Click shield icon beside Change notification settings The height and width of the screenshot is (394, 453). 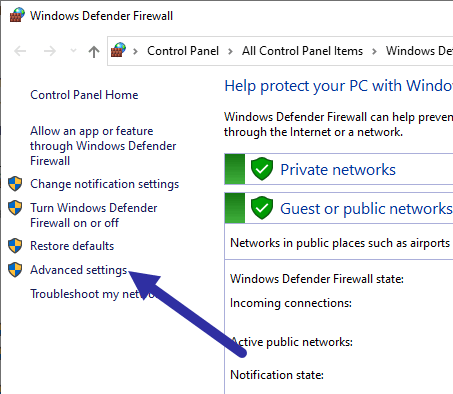[x=15, y=184]
